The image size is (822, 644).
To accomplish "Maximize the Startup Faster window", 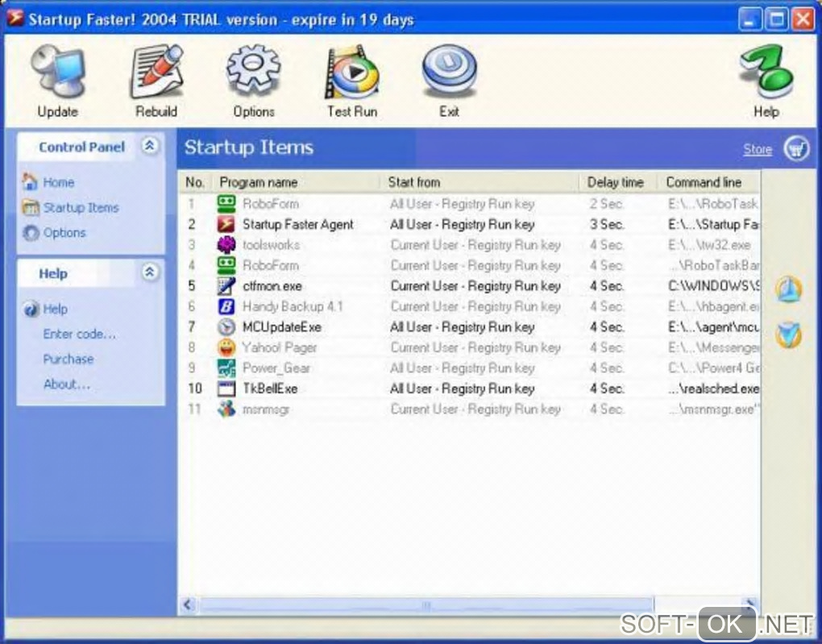I will (x=776, y=19).
